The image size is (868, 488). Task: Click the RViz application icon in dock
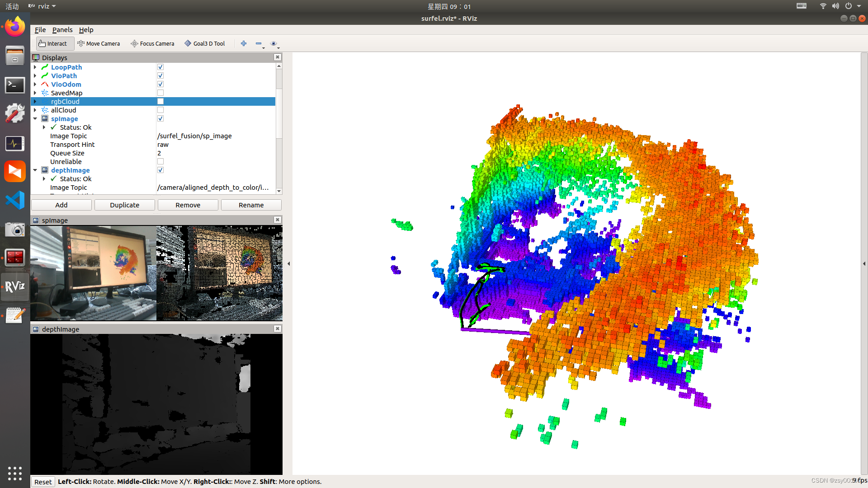point(14,286)
